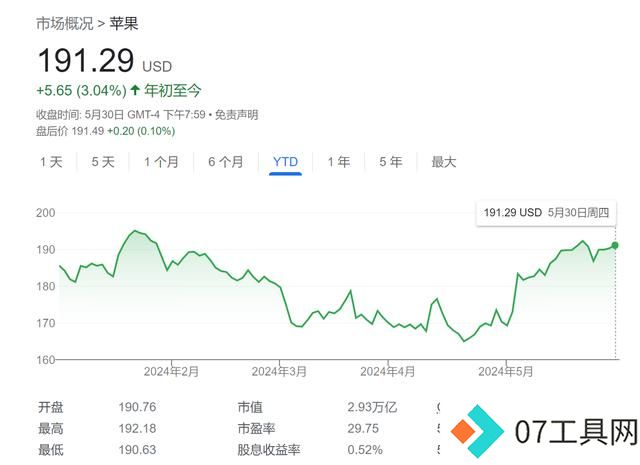Click the 180 y-axis label
The width and height of the screenshot is (640, 465).
(x=45, y=286)
